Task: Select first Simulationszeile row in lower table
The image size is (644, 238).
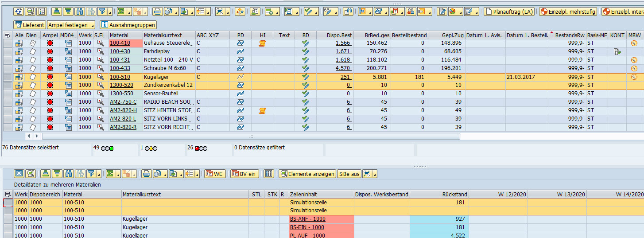Action: pos(8,203)
